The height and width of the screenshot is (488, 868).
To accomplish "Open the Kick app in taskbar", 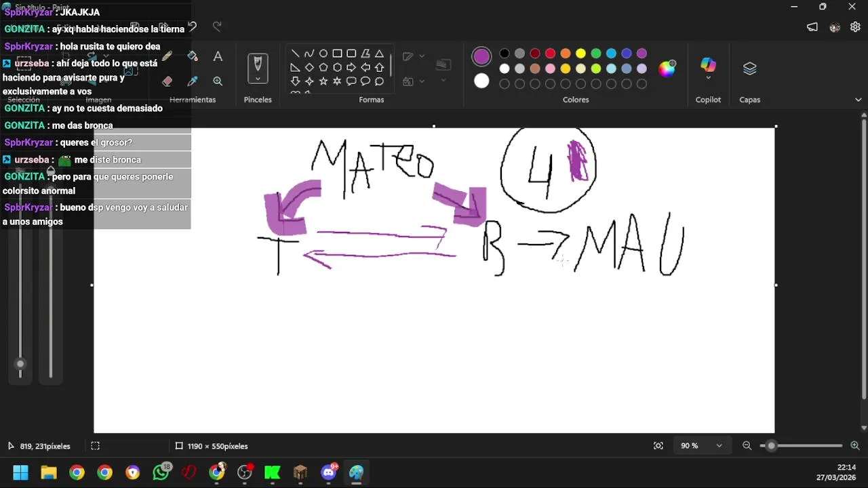I will (273, 472).
